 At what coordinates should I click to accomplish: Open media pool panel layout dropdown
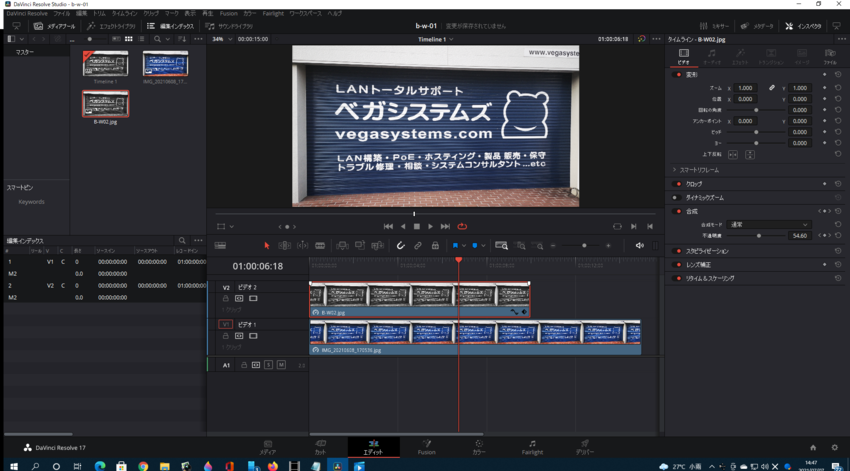pos(22,39)
